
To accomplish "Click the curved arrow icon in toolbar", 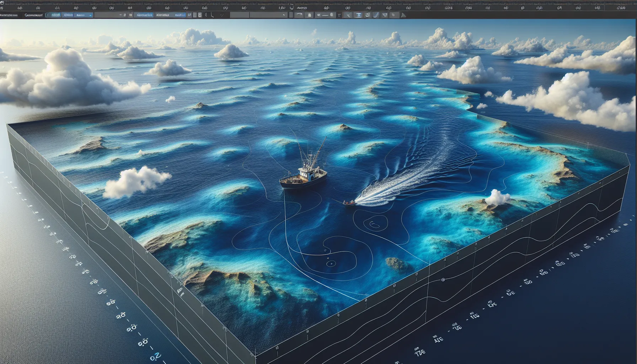I will [x=299, y=15].
